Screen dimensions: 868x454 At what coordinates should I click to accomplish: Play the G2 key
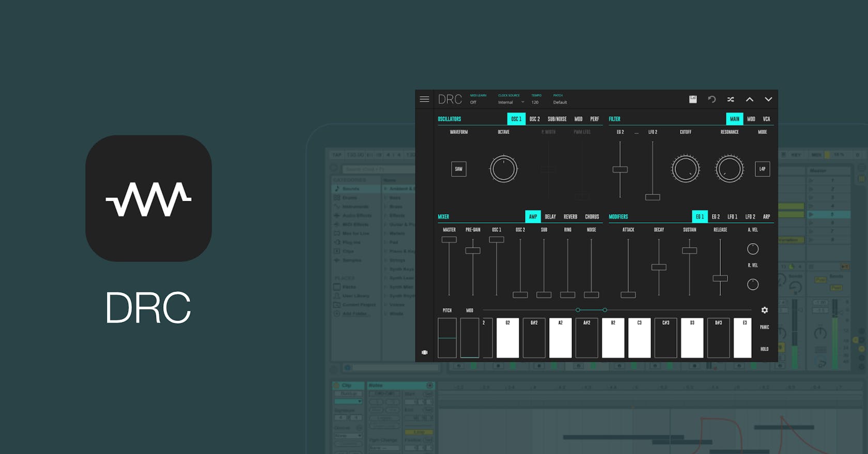[508, 338]
